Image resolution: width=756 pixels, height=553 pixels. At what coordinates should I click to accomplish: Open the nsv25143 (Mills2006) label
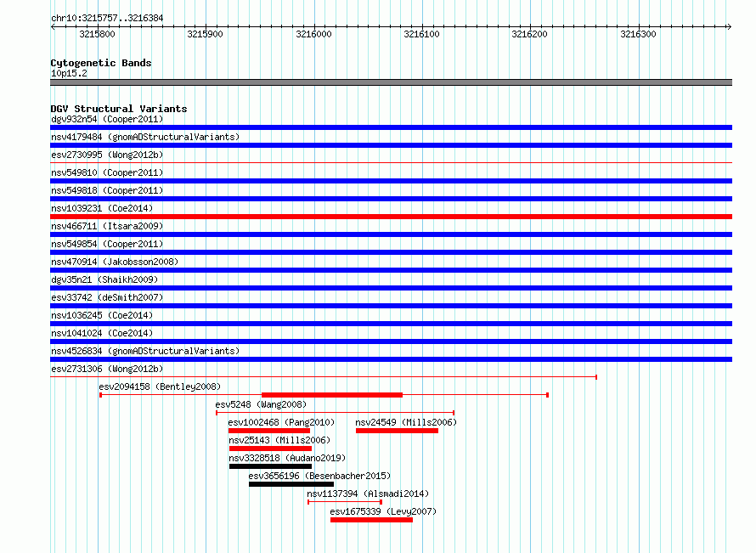(279, 440)
